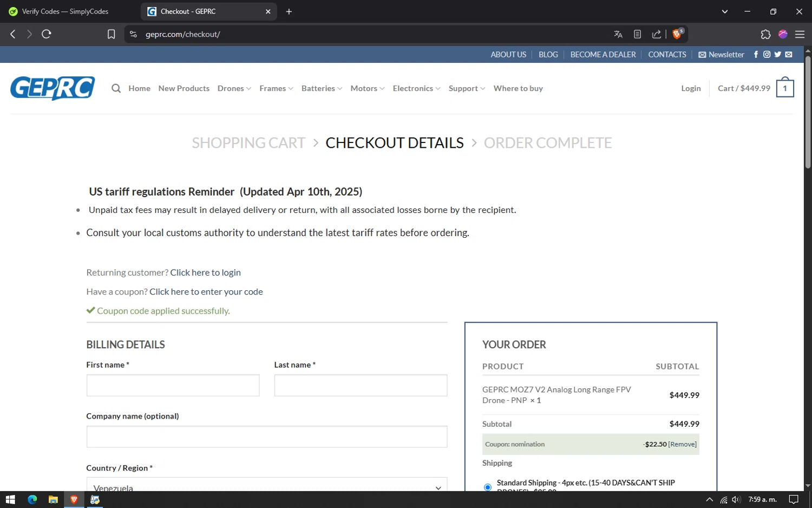
Task: Click the Newsletter link
Action: click(x=721, y=54)
